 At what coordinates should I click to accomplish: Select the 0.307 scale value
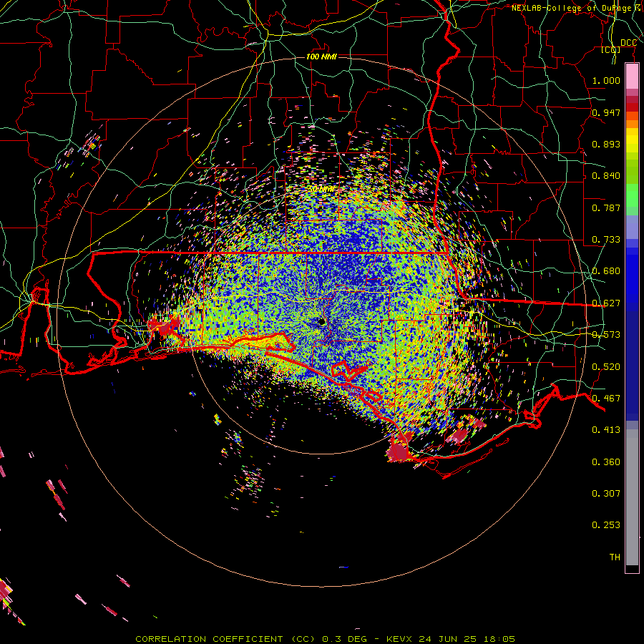tap(606, 494)
